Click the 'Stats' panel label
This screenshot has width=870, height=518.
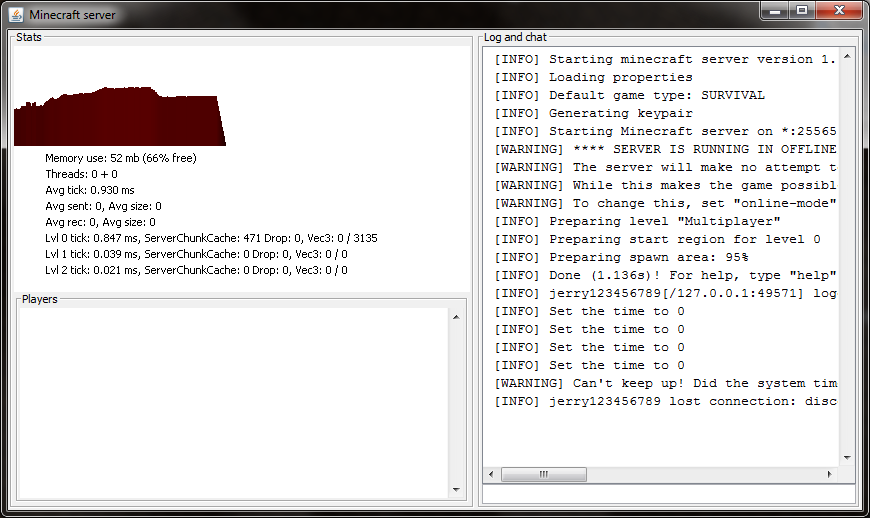click(29, 37)
